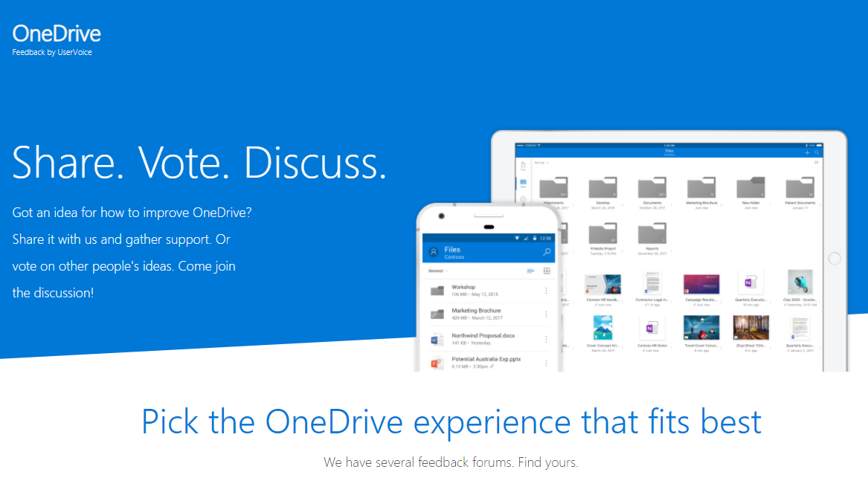
Task: Open the Newest sort dropdown on the phone
Action: point(438,271)
